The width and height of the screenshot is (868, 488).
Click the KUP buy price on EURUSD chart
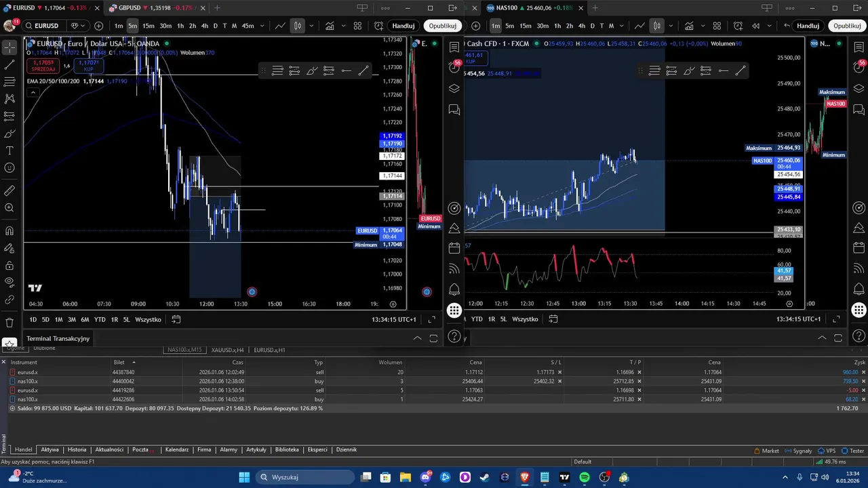point(89,66)
